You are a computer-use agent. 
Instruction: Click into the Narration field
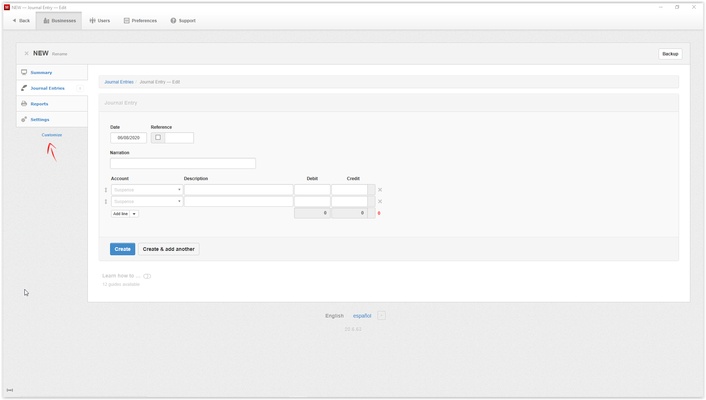coord(183,164)
